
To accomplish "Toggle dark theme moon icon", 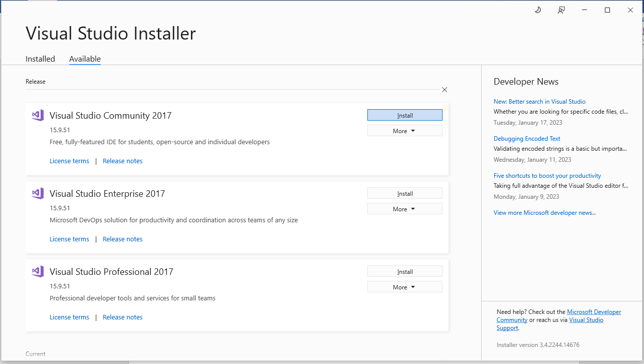I will 538,10.
